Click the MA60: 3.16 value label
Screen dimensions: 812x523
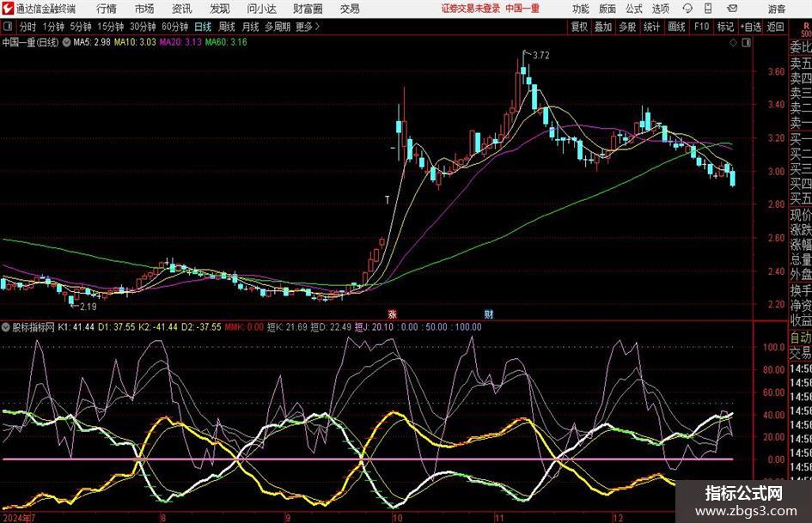226,42
